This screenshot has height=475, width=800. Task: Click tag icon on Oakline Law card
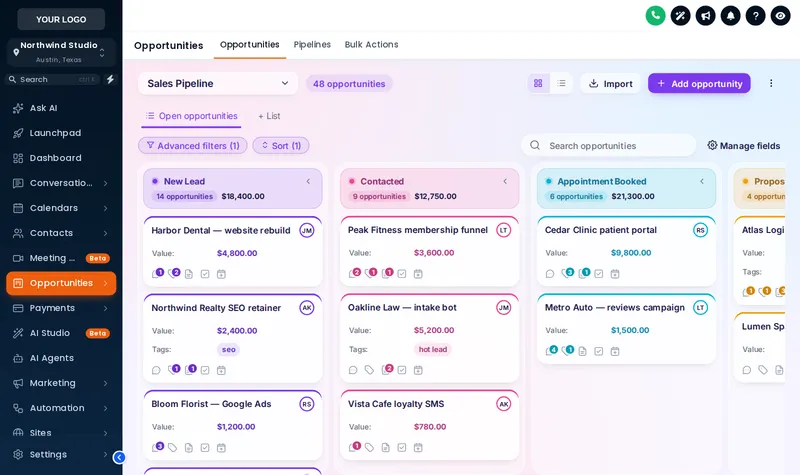click(x=369, y=370)
